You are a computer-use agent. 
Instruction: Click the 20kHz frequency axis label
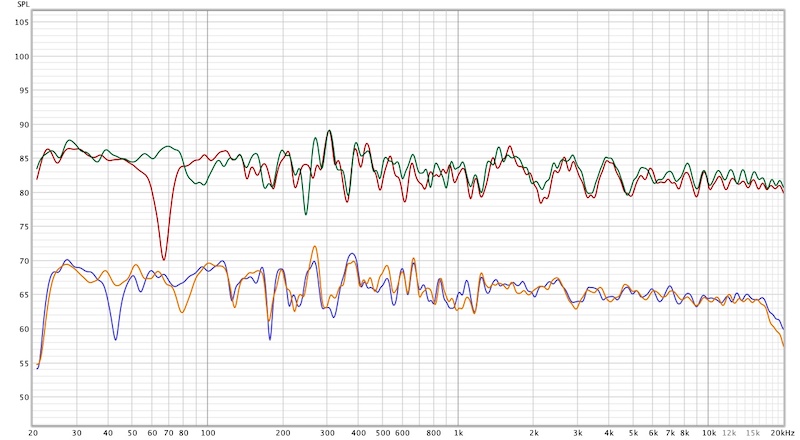click(x=782, y=433)
